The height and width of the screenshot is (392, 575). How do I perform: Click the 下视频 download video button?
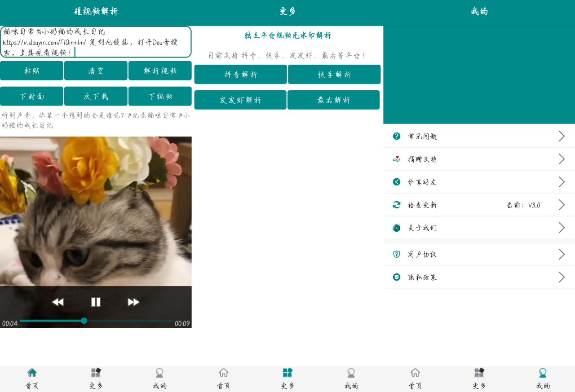click(x=160, y=96)
